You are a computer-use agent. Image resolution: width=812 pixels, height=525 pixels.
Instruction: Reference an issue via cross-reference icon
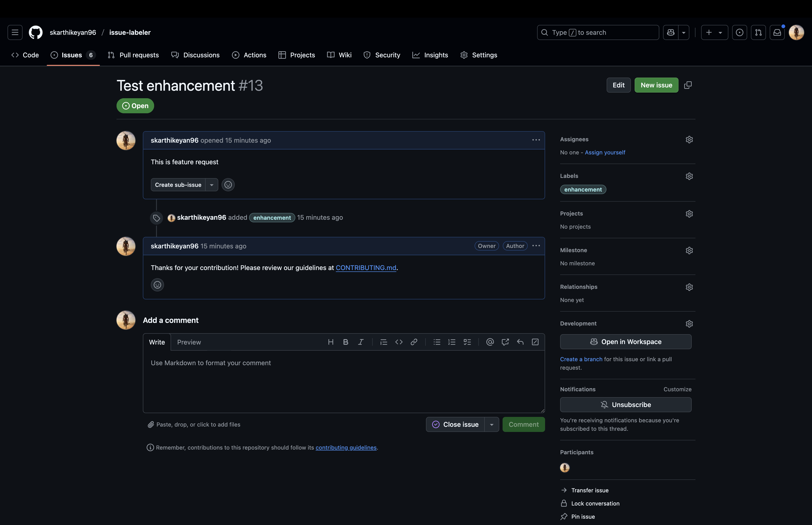[505, 342]
